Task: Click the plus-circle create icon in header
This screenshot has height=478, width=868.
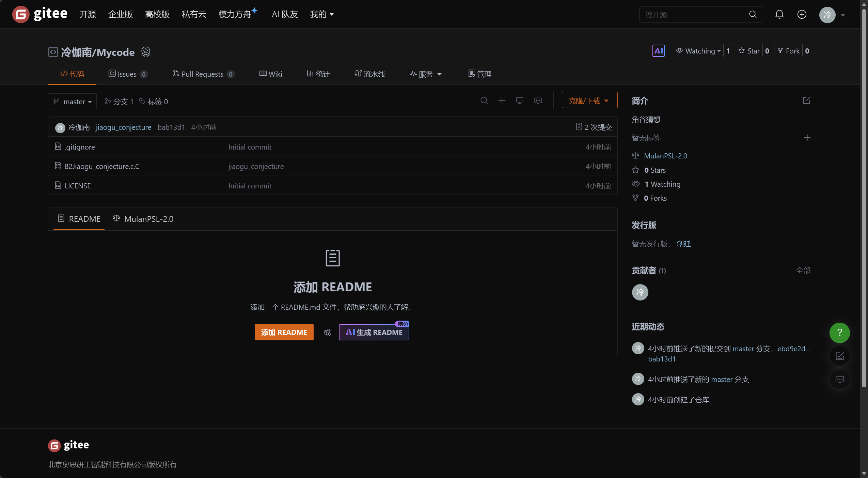Action: point(802,14)
